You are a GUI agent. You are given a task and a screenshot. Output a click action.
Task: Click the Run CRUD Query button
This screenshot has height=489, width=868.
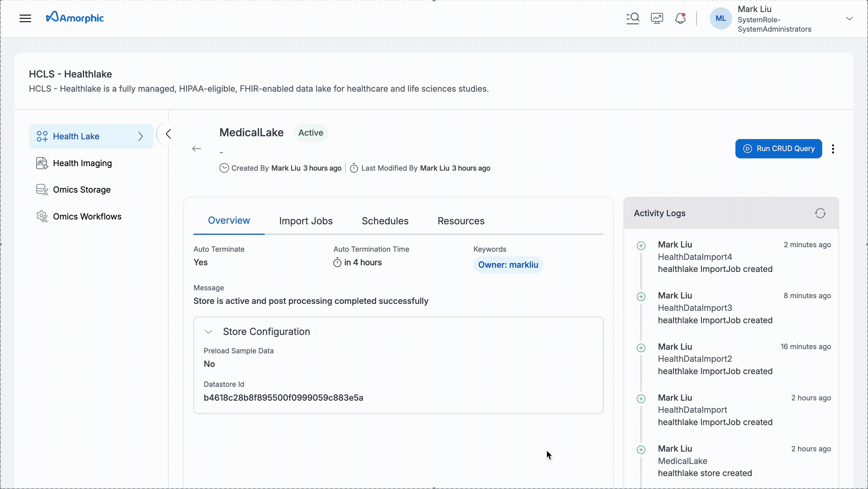tap(778, 149)
